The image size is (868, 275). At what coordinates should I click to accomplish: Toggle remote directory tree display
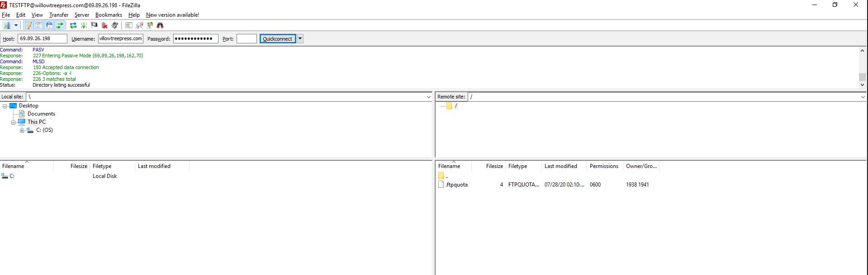[49, 25]
